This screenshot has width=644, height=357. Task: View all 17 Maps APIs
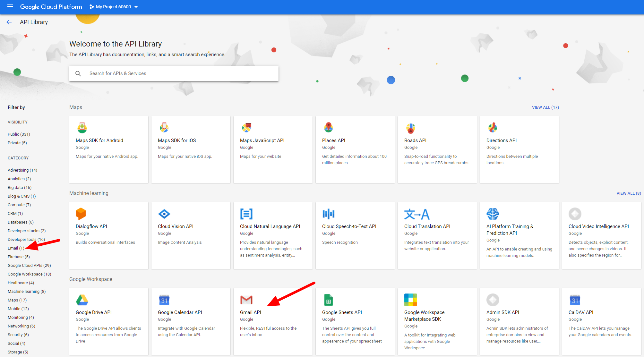tap(545, 107)
